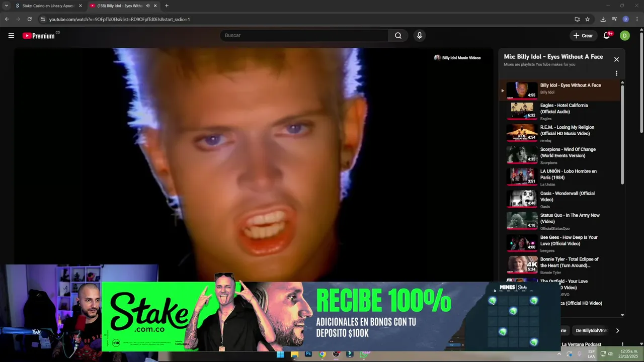Click the Mix playlist scrollbar thumb
Screen dimensions: 644x362
tap(622, 134)
